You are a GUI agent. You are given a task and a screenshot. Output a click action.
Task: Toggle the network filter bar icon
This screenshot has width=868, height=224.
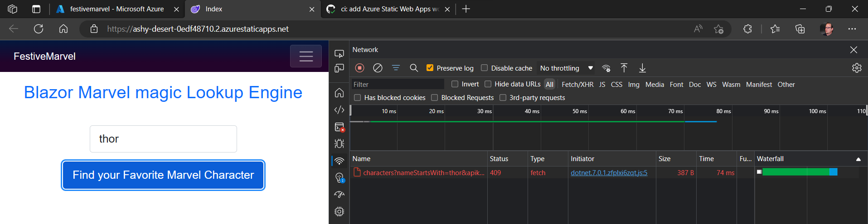tap(396, 68)
